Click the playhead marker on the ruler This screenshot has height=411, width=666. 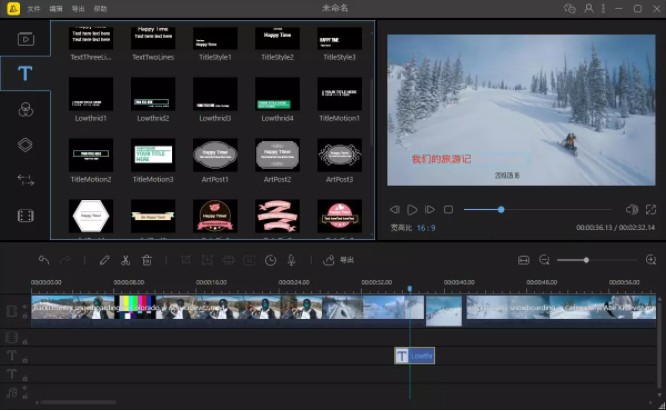pos(410,289)
